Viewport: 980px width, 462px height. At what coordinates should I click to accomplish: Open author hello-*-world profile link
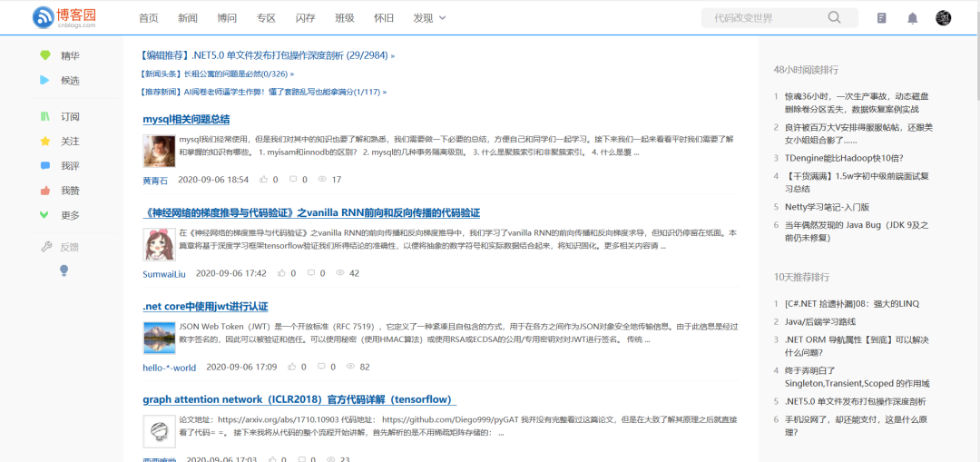[x=170, y=368]
